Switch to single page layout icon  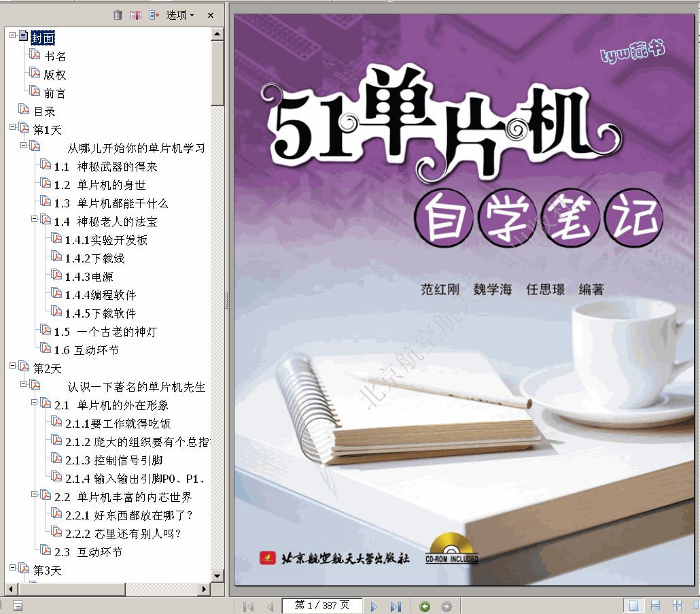point(633,605)
